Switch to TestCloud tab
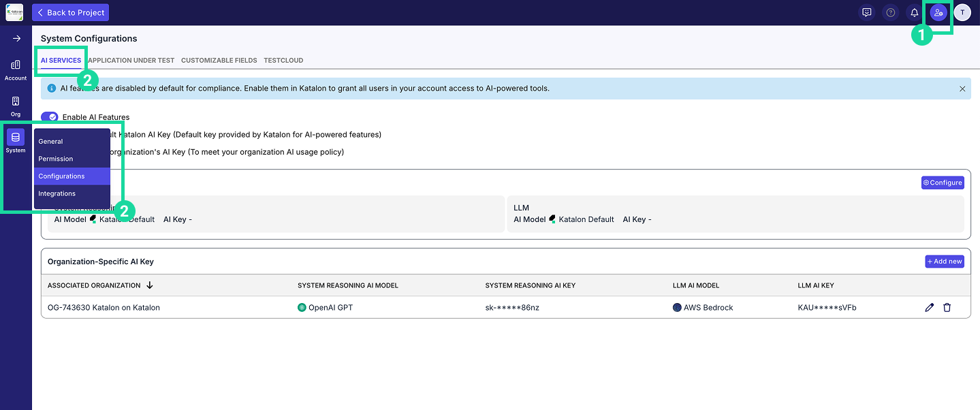 tap(283, 61)
